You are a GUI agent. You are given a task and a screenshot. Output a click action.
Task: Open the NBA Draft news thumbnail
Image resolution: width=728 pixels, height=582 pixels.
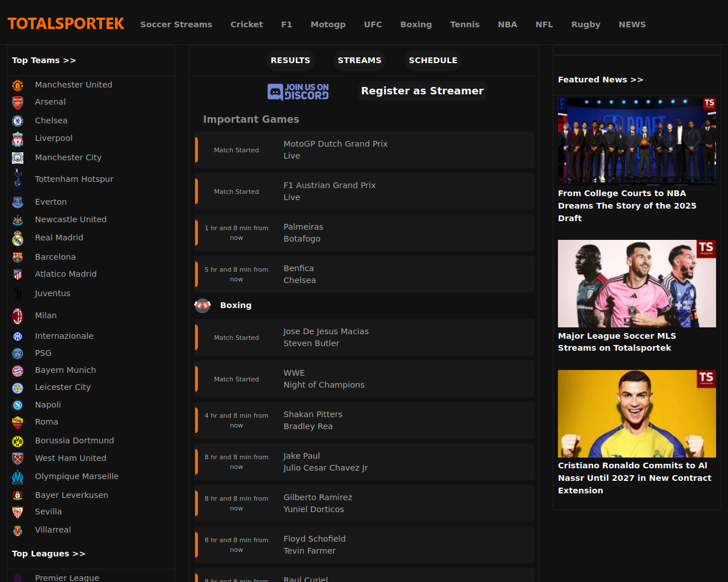[x=637, y=141]
